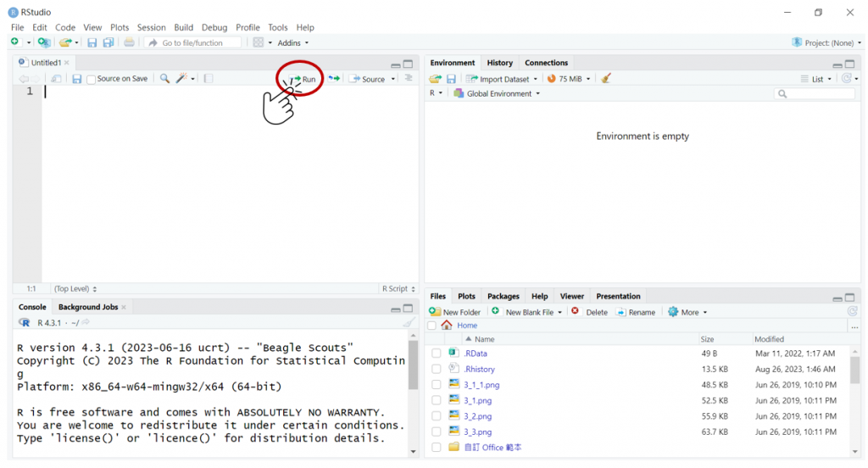Click the delete file red icon
This screenshot has height=468, width=868.
576,311
